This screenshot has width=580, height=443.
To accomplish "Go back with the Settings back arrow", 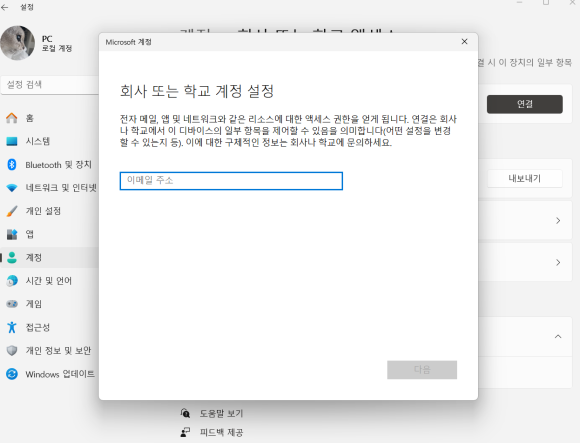I will point(5,7).
